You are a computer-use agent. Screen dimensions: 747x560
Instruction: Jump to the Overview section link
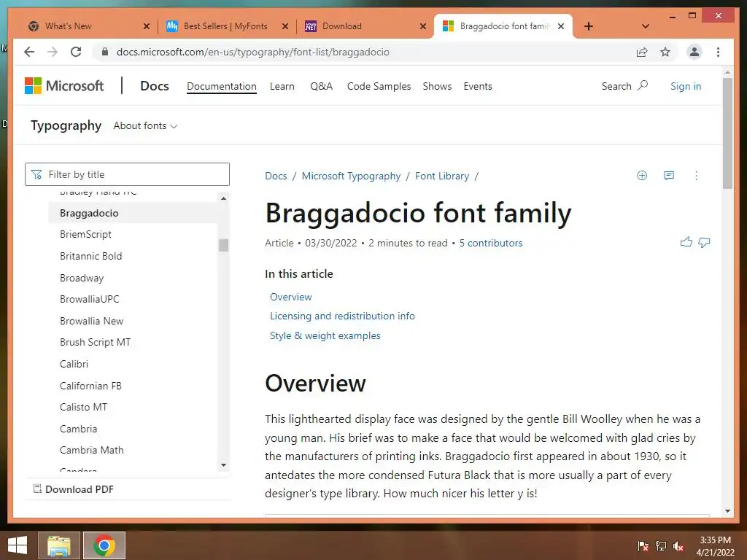click(290, 297)
